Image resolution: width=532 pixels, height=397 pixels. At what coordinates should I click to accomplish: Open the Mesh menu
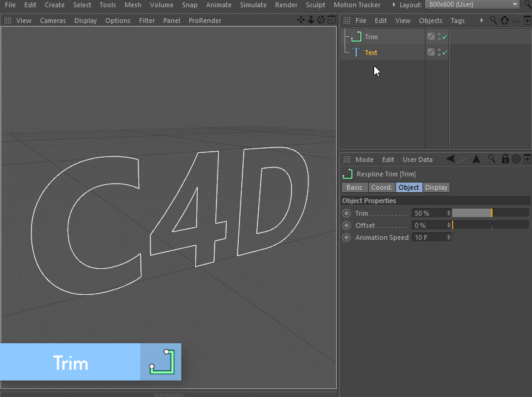point(132,5)
